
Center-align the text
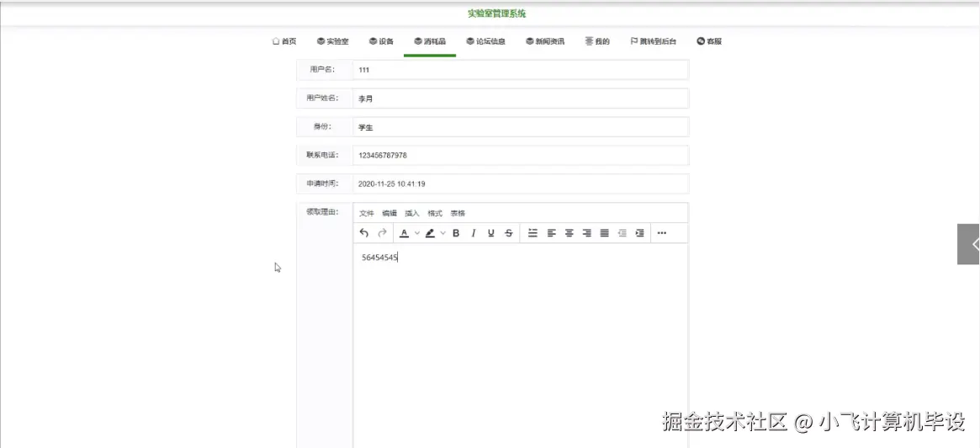coord(569,232)
